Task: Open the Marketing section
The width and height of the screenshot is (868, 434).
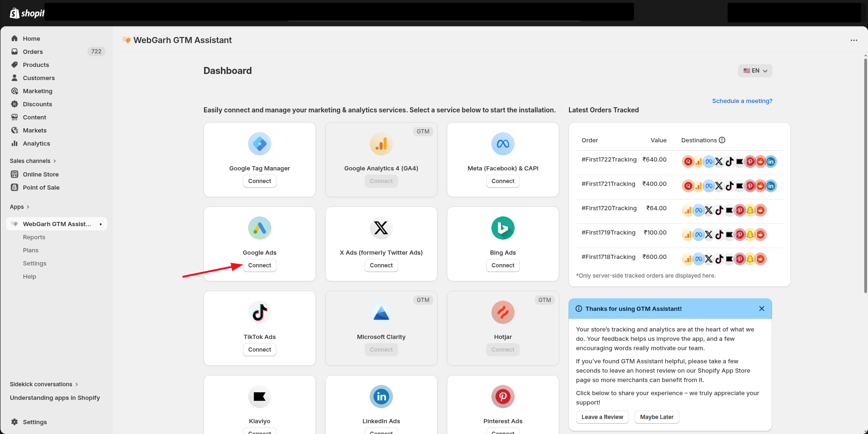Action: [37, 91]
